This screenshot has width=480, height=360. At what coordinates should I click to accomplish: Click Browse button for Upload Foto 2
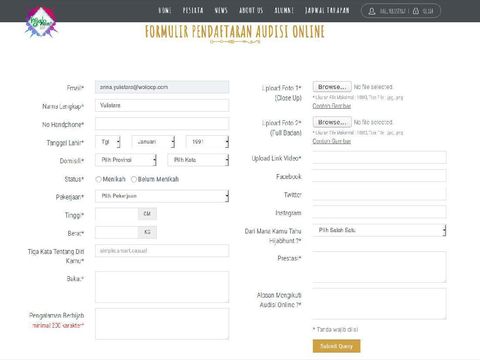(332, 122)
